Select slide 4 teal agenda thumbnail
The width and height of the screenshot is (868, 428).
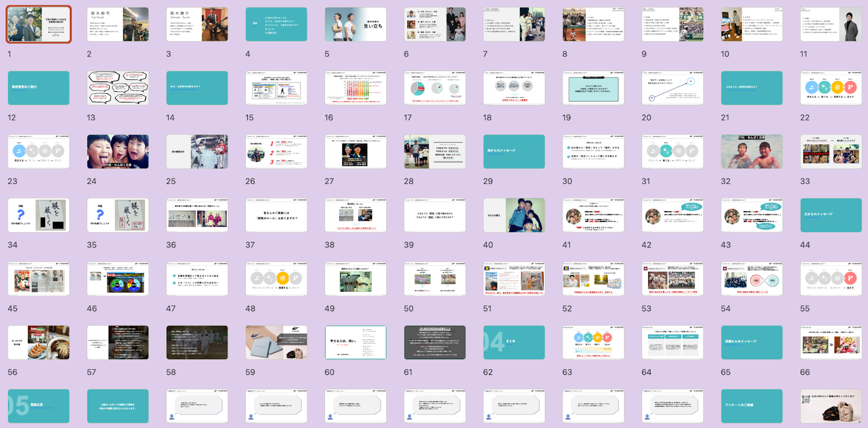(276, 24)
